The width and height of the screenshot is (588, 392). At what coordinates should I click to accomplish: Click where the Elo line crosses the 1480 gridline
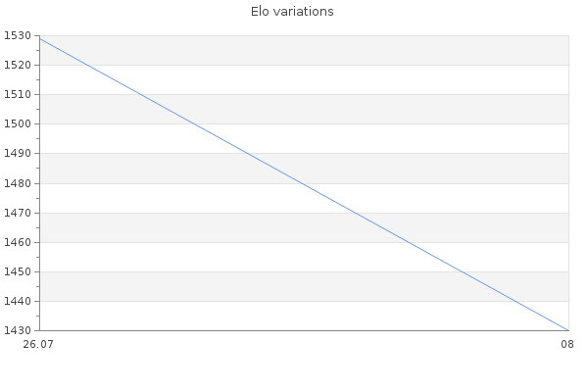click(x=302, y=183)
